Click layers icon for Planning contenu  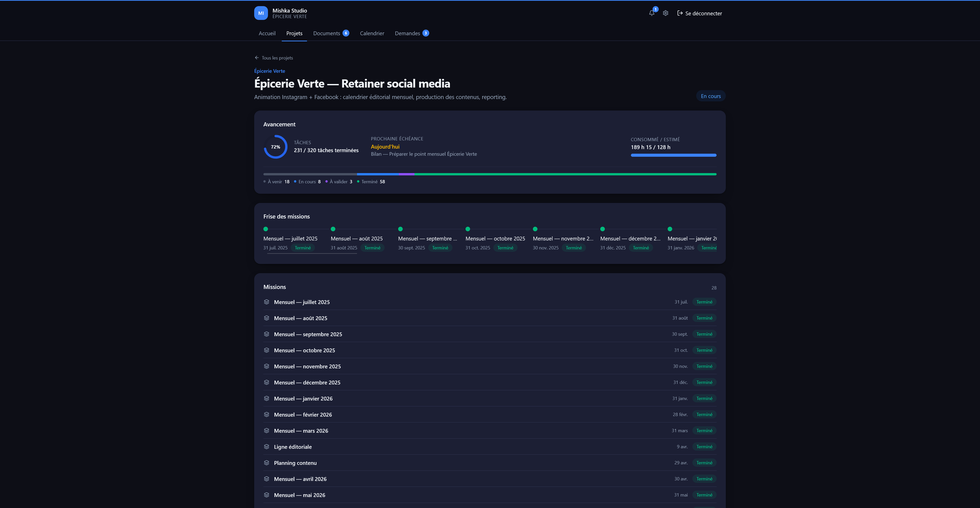267,463
